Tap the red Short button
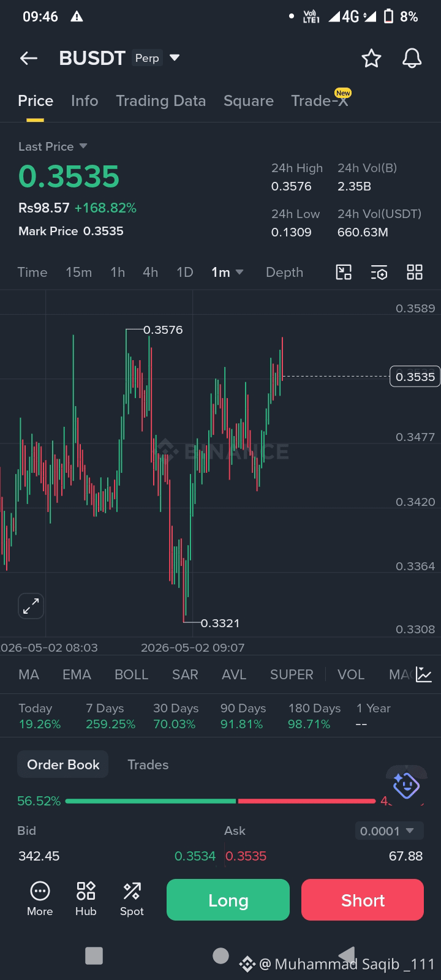Image resolution: width=441 pixels, height=980 pixels. click(363, 900)
